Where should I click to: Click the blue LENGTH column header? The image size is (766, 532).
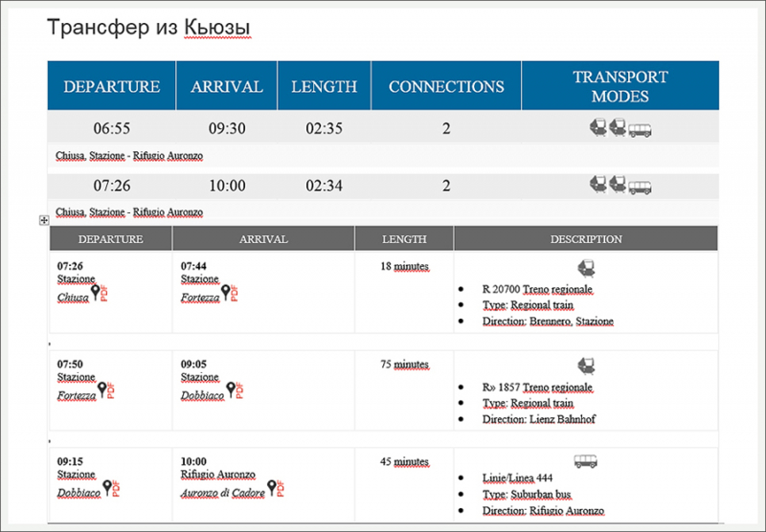coord(324,86)
